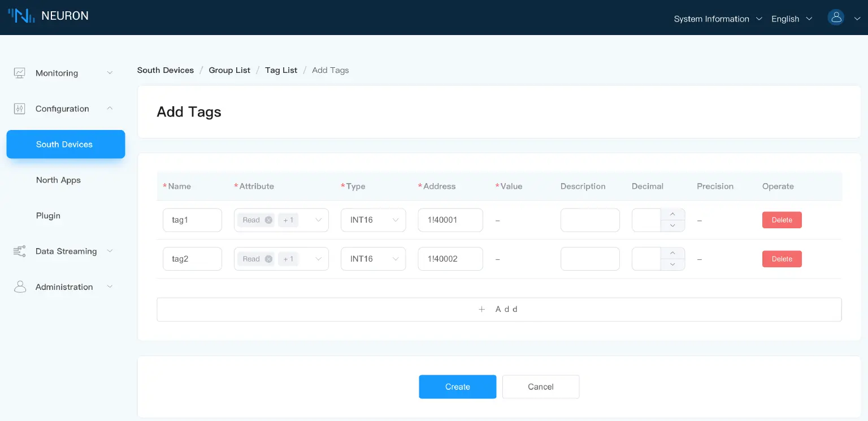The width and height of the screenshot is (868, 421).
Task: Expand the Attribute dropdown for tag2
Action: (x=318, y=258)
